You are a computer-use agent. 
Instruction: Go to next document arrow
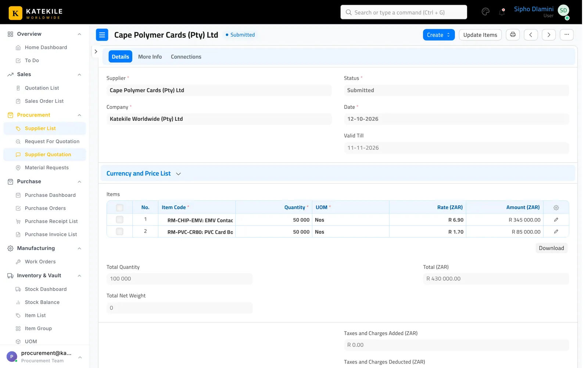pyautogui.click(x=549, y=35)
